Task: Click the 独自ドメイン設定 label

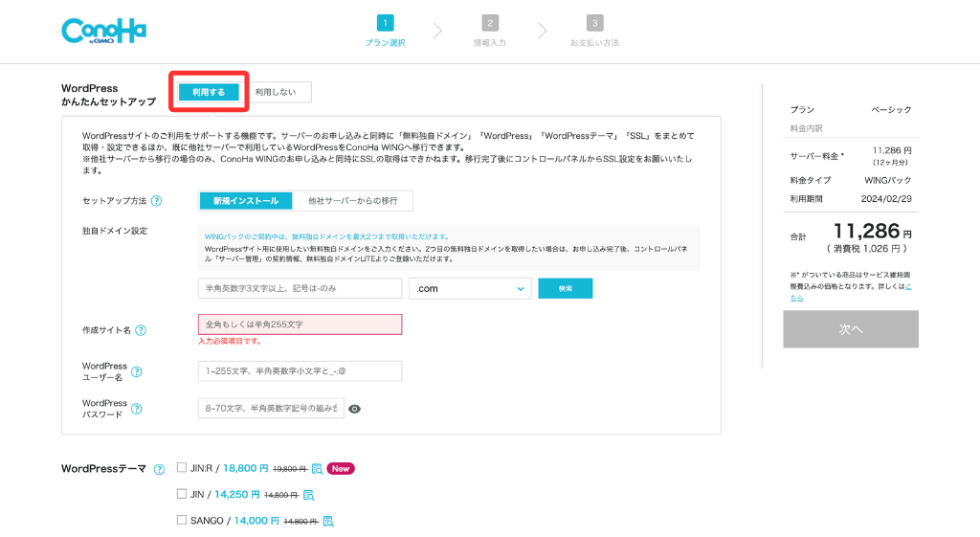Action: click(x=115, y=231)
